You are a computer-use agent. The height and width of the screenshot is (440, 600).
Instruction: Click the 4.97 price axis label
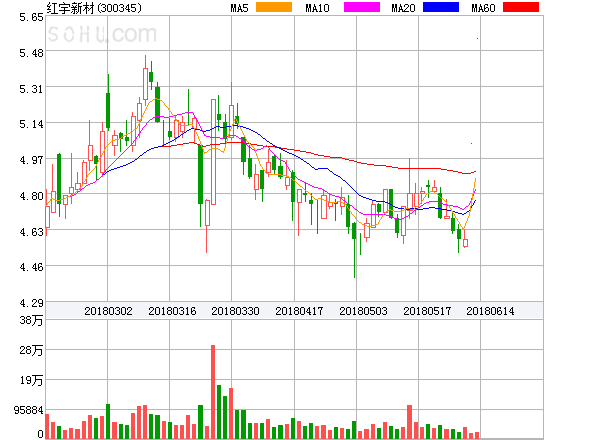point(31,160)
